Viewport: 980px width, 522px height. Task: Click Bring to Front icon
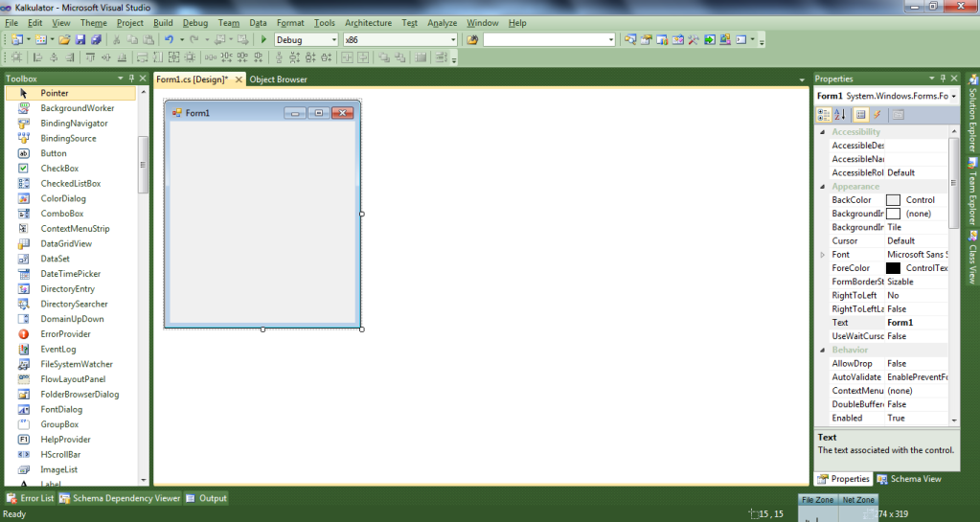point(384,57)
